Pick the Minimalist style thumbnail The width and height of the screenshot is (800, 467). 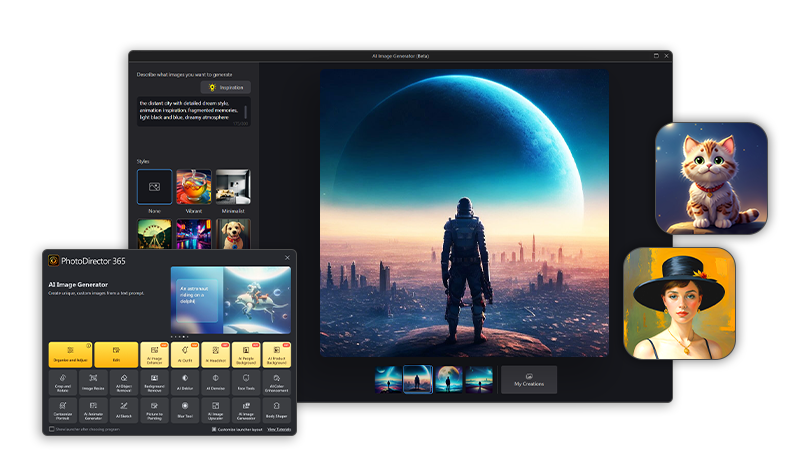[x=232, y=187]
